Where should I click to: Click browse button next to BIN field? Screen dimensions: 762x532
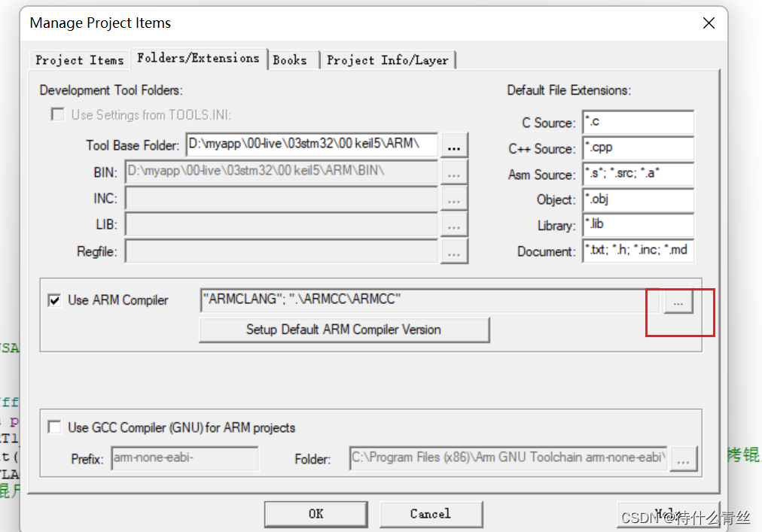(454, 172)
